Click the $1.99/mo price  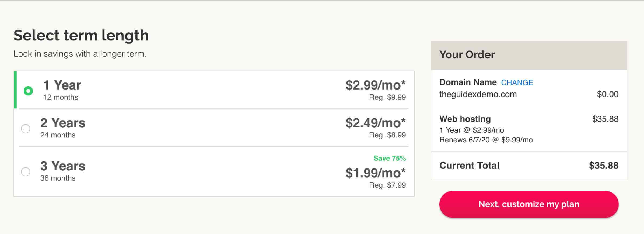pos(375,173)
